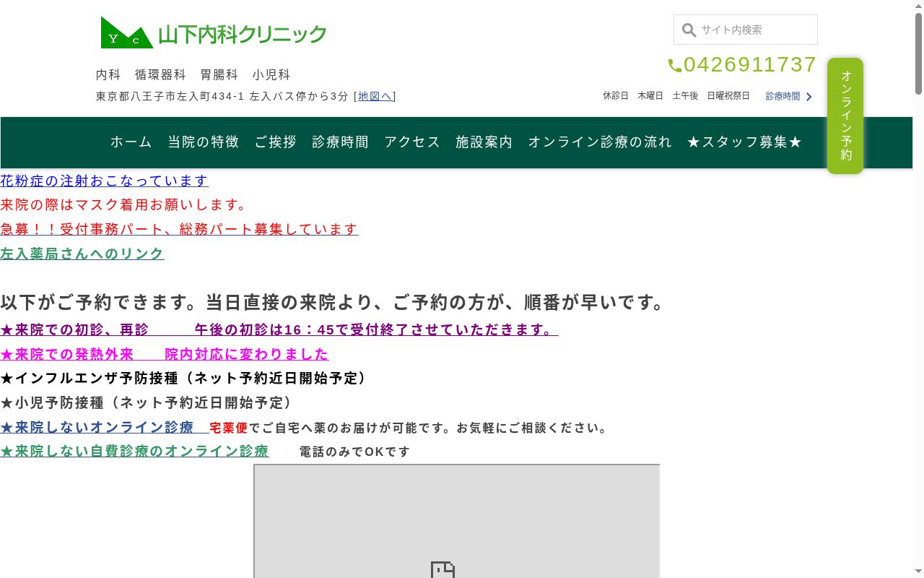The width and height of the screenshot is (924, 578).
Task: Open the 地図へ map link
Action: [x=375, y=96]
